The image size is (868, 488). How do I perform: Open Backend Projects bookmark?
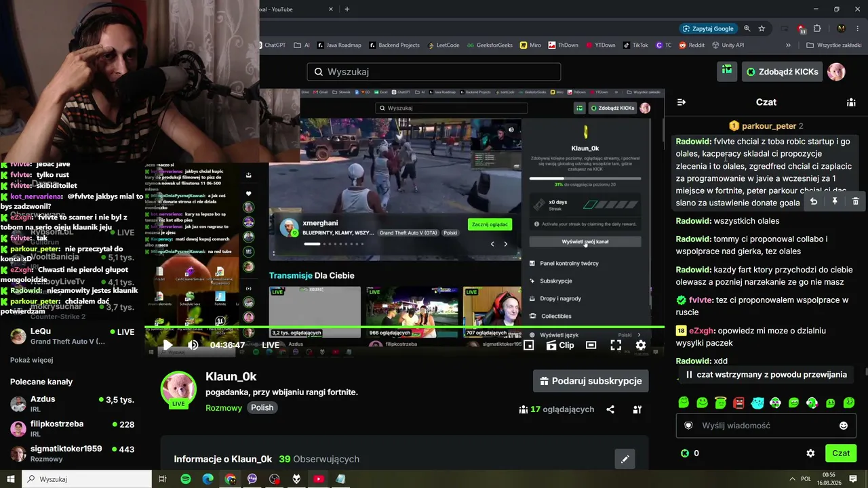click(395, 45)
